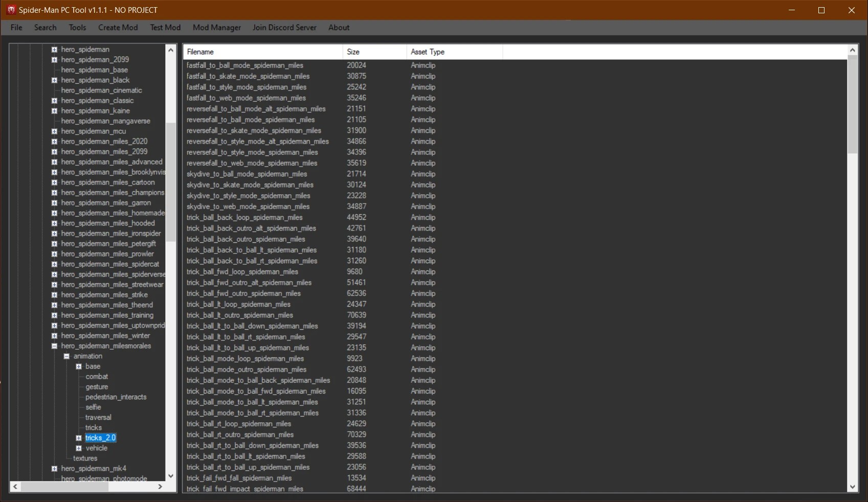Select the textures folder

coord(85,459)
